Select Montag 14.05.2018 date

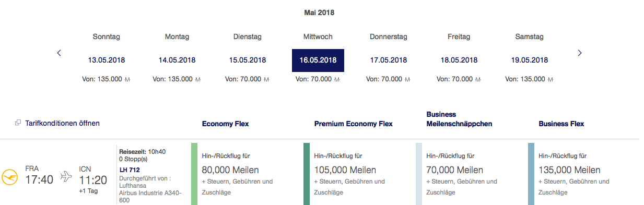pos(177,60)
